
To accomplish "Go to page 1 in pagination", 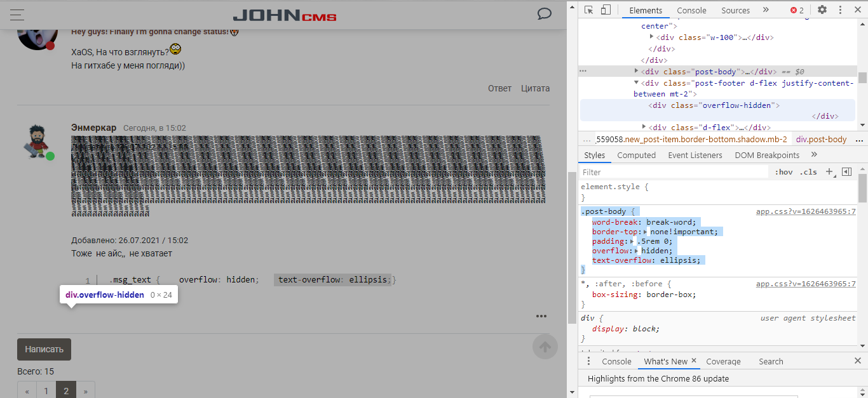I will (46, 390).
